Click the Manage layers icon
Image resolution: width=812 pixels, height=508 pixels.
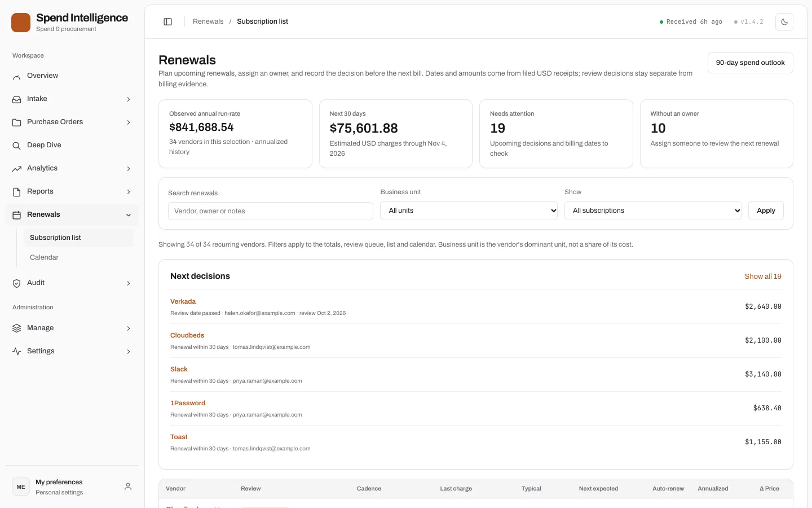[x=17, y=329]
